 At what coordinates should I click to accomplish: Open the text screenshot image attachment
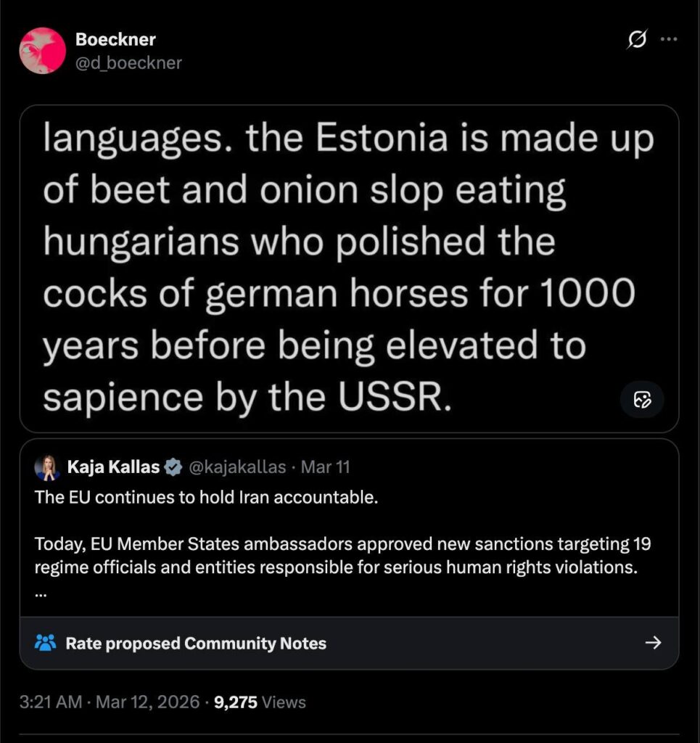click(x=348, y=268)
